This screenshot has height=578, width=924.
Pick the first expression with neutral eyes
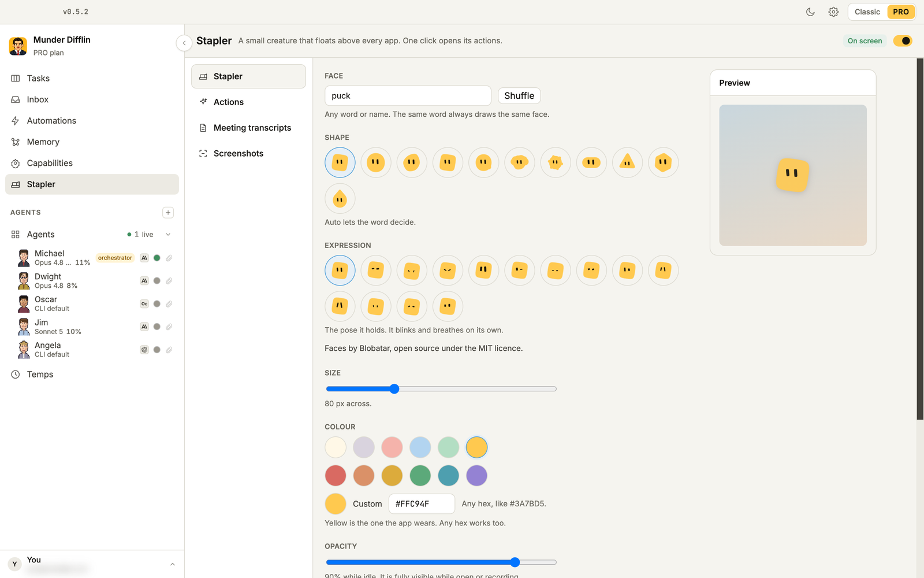point(340,271)
